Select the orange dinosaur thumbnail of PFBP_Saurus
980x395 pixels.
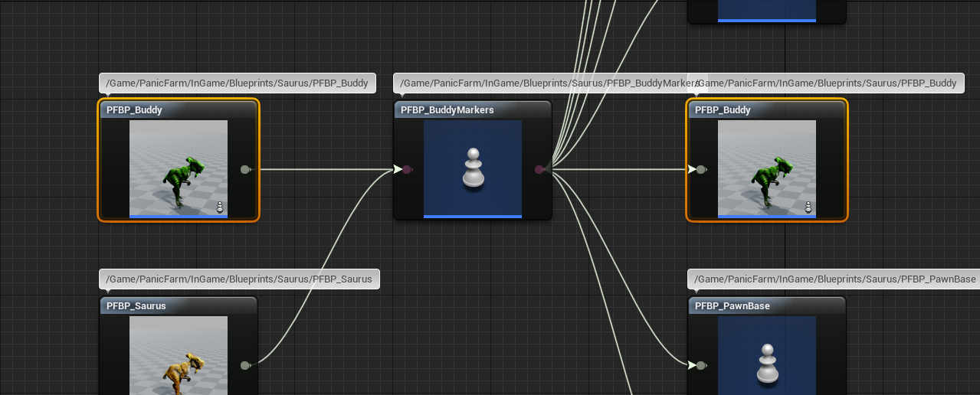coord(179,355)
